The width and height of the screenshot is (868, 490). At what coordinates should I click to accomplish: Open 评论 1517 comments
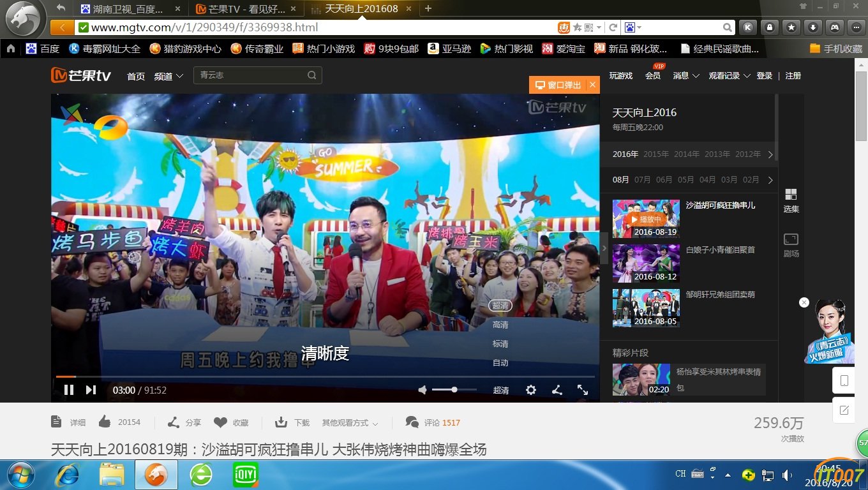coord(433,422)
